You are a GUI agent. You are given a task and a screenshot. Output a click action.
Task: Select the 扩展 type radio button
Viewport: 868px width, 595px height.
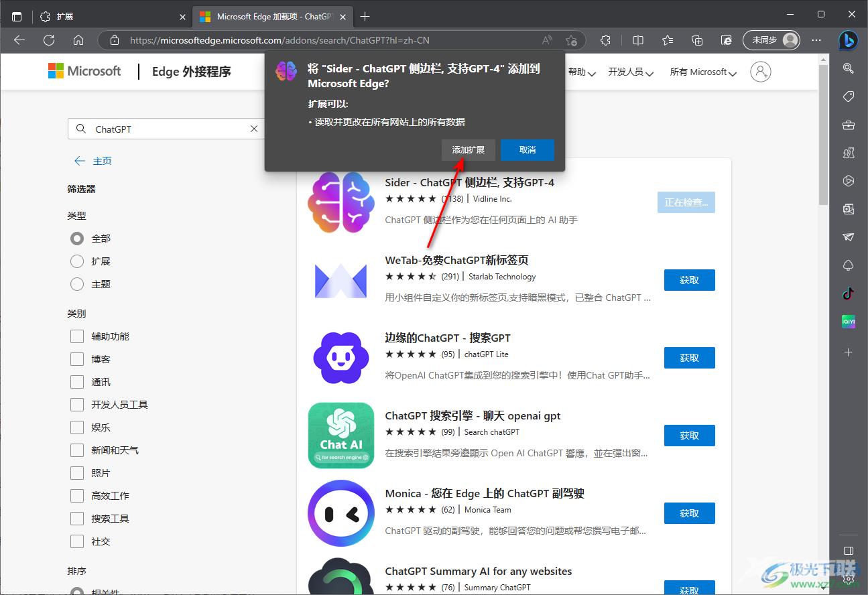[x=77, y=261]
